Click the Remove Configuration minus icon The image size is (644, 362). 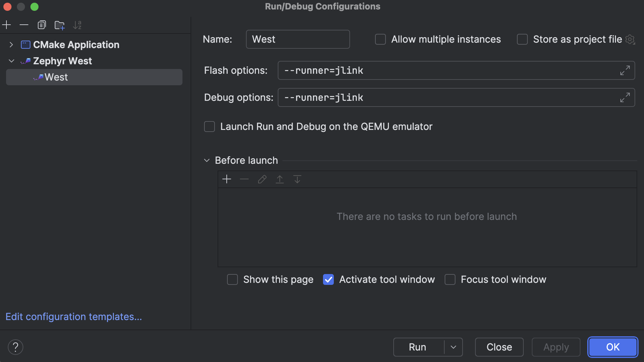pyautogui.click(x=24, y=25)
